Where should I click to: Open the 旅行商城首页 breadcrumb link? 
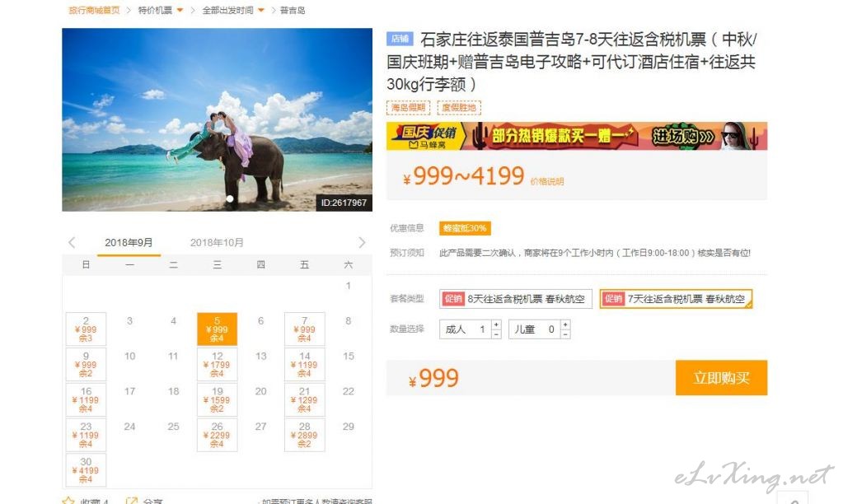click(94, 10)
